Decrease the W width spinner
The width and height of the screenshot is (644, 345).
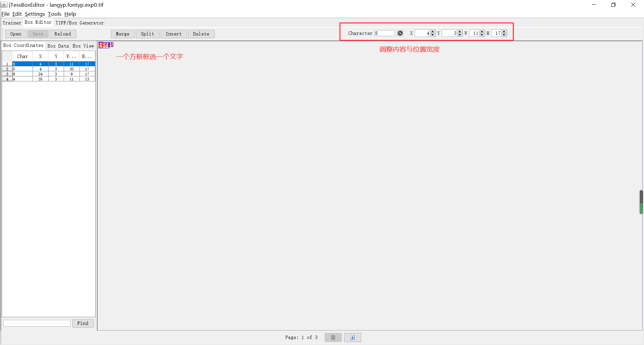(x=482, y=34)
